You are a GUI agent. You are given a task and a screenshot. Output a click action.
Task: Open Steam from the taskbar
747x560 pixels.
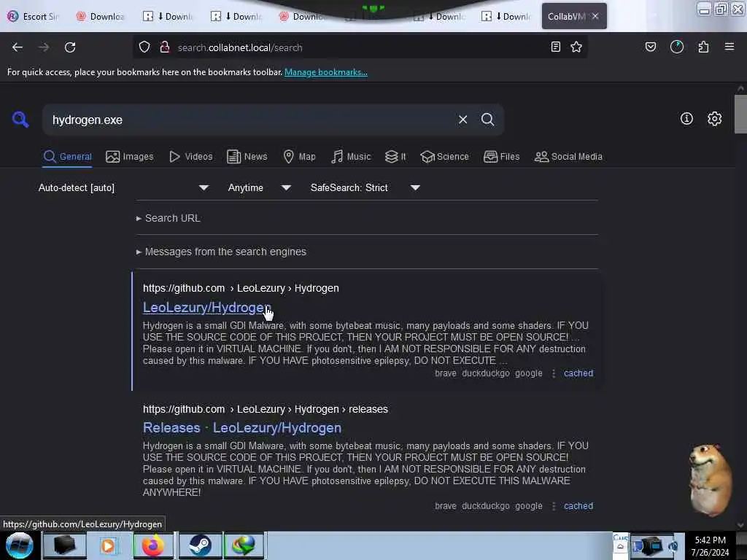click(200, 545)
